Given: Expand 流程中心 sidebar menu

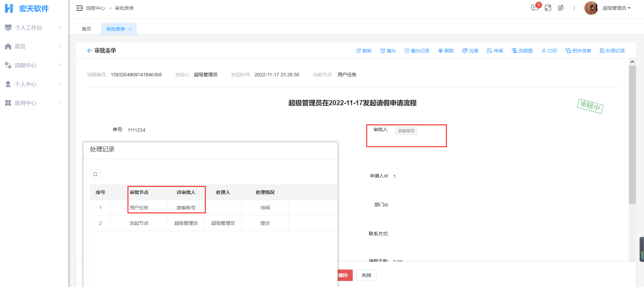Looking at the screenshot, I should [34, 65].
